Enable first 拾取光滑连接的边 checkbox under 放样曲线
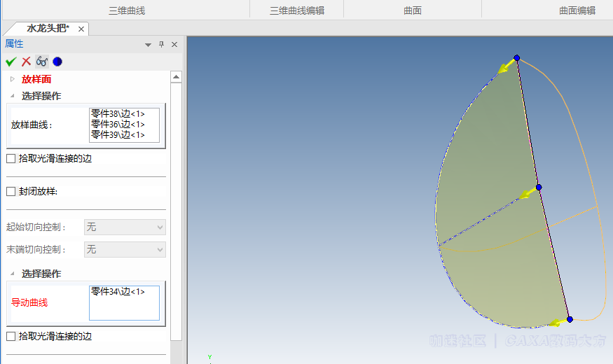Viewport: 613px width, 364px height. (x=11, y=159)
